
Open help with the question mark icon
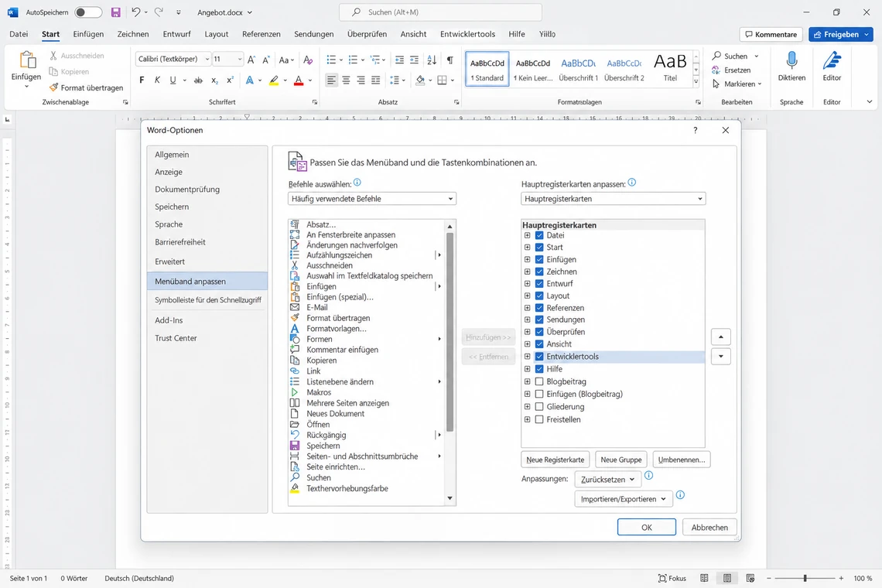tap(696, 130)
